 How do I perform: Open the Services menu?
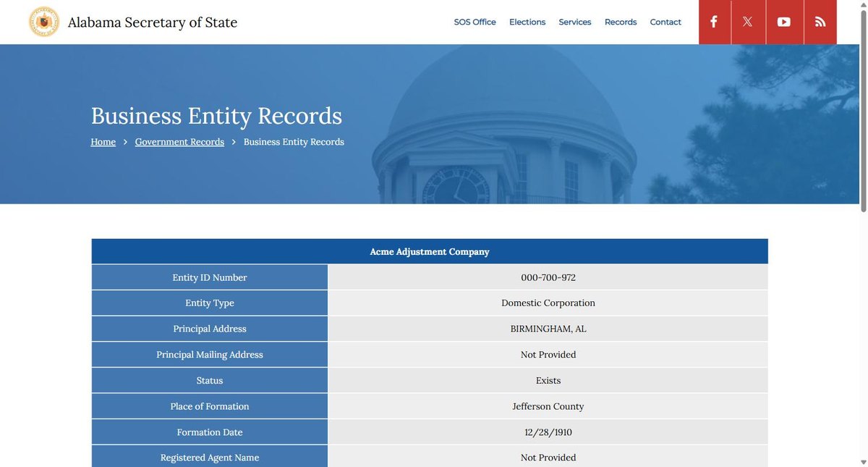[575, 22]
